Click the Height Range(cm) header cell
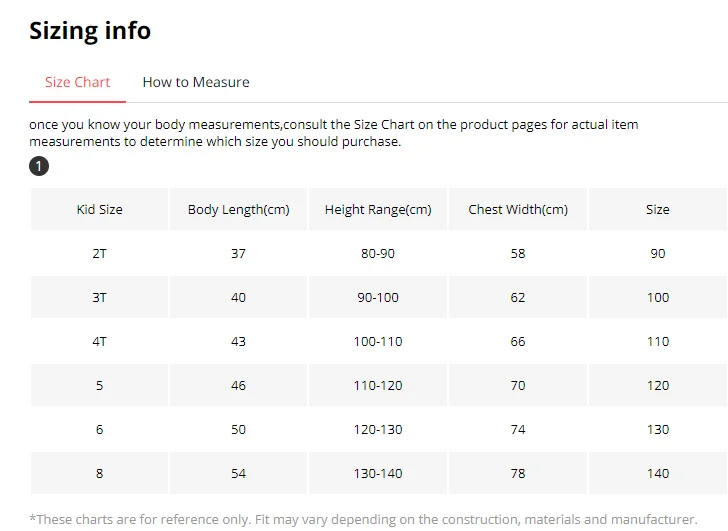This screenshot has width=728, height=531. point(378,209)
